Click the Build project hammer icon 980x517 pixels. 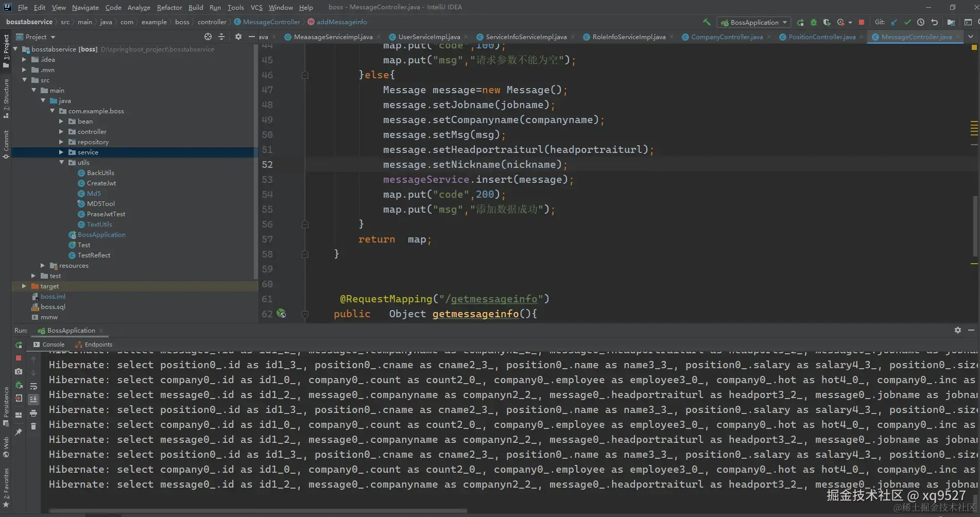click(x=707, y=22)
